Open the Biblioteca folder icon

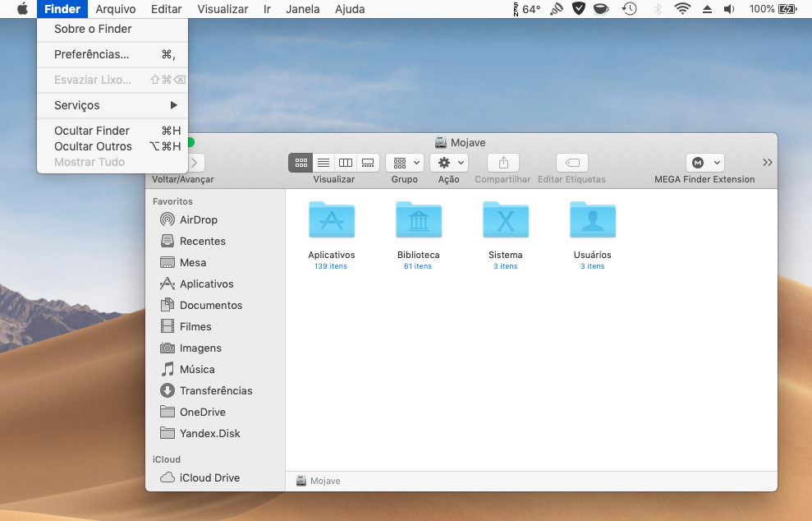click(419, 219)
